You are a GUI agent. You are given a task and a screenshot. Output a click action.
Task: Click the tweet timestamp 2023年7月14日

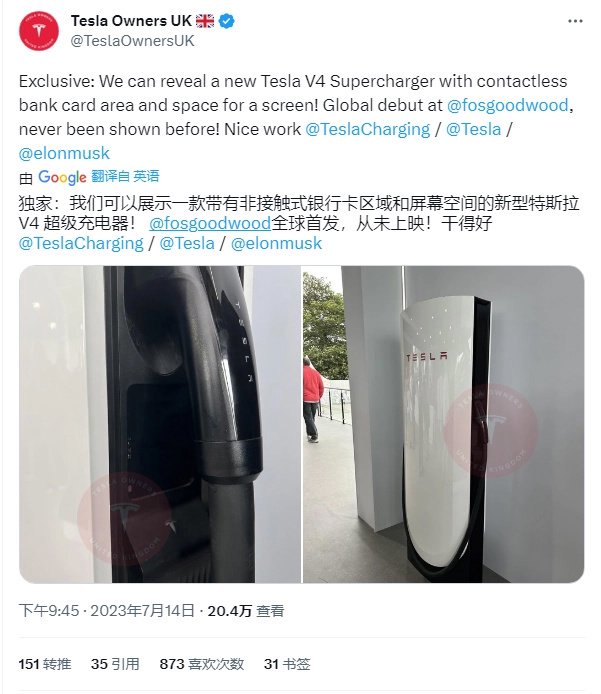(143, 611)
